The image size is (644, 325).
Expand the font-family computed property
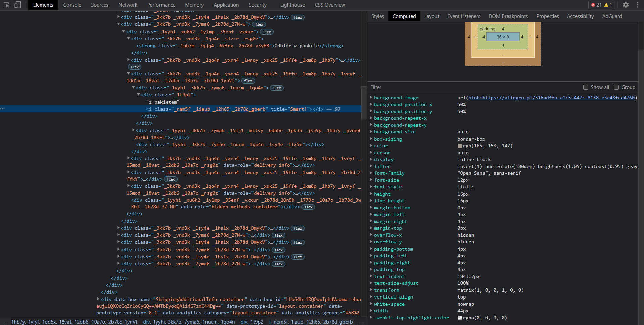pyautogui.click(x=371, y=173)
